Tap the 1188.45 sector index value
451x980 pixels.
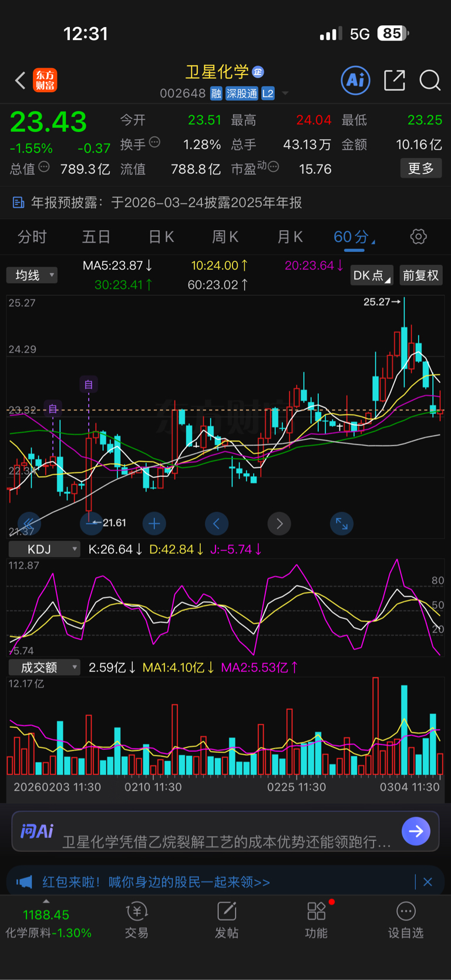[46, 915]
